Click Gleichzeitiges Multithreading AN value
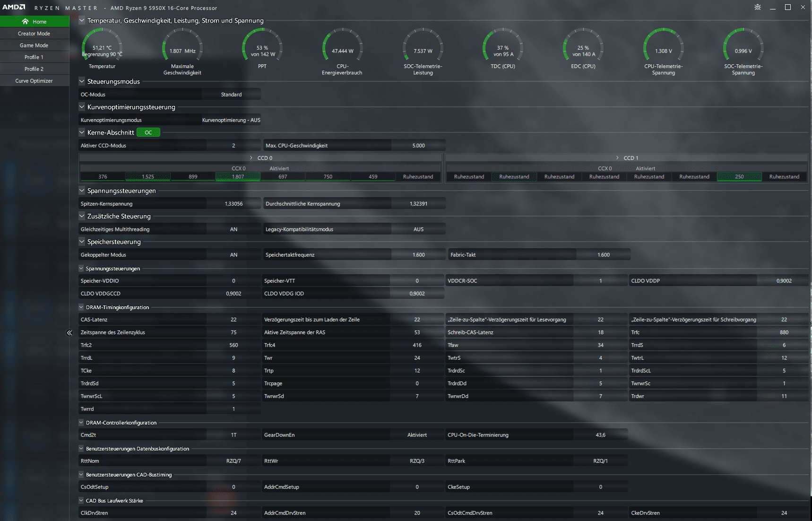This screenshot has height=521, width=812. (234, 229)
